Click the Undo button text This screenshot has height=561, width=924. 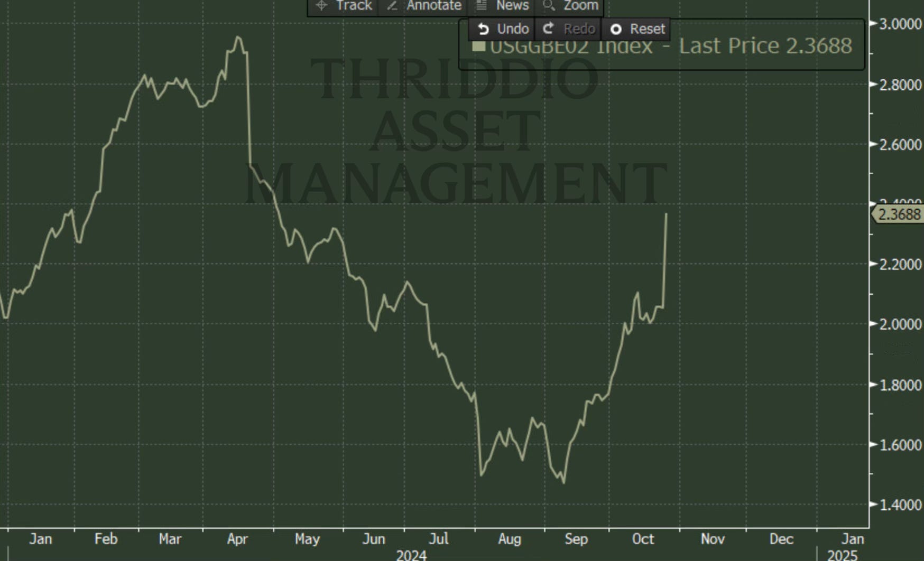513,29
